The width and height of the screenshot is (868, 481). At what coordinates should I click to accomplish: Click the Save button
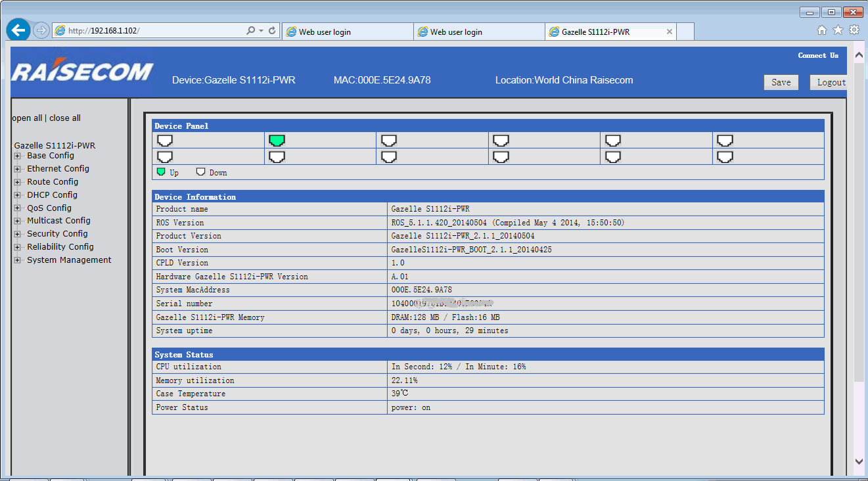click(781, 82)
